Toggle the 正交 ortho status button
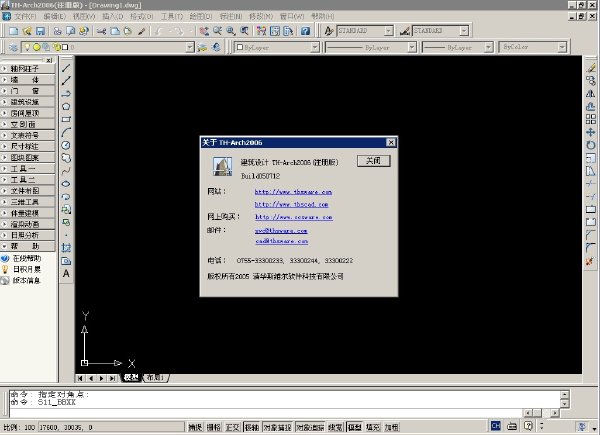This screenshot has width=600, height=435. coord(233,427)
